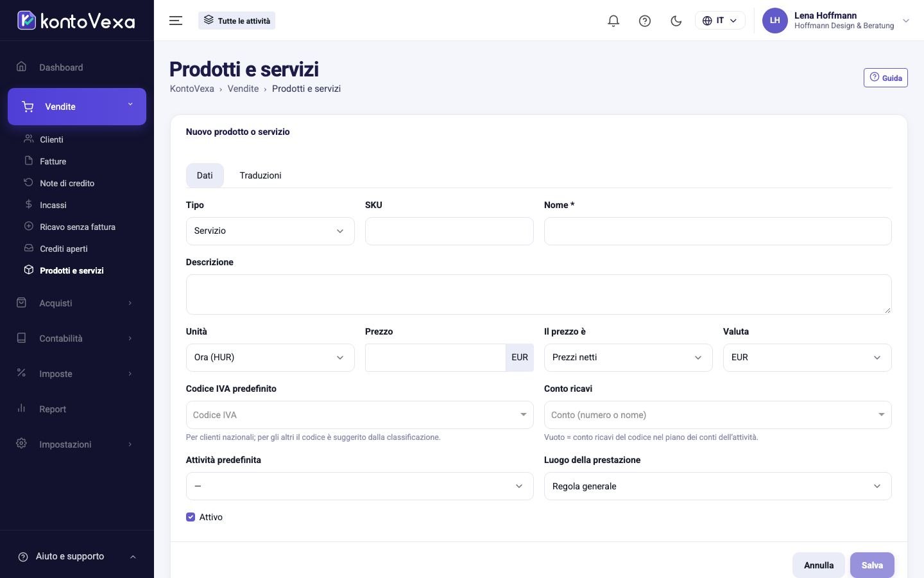Click the Nome input field

tap(718, 231)
